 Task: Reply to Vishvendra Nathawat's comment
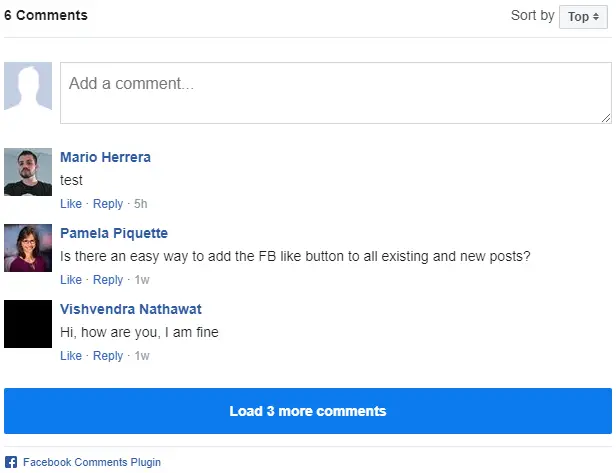108,356
